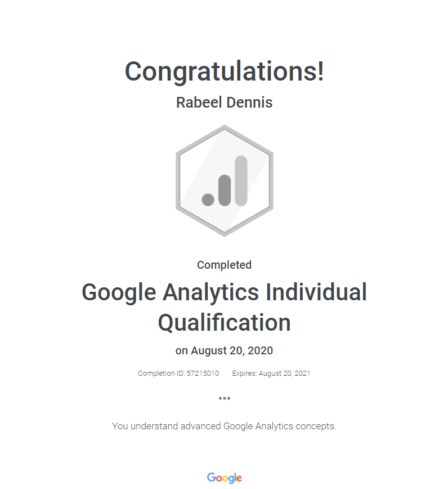Click the completion date August 20, 2020

tap(232, 350)
